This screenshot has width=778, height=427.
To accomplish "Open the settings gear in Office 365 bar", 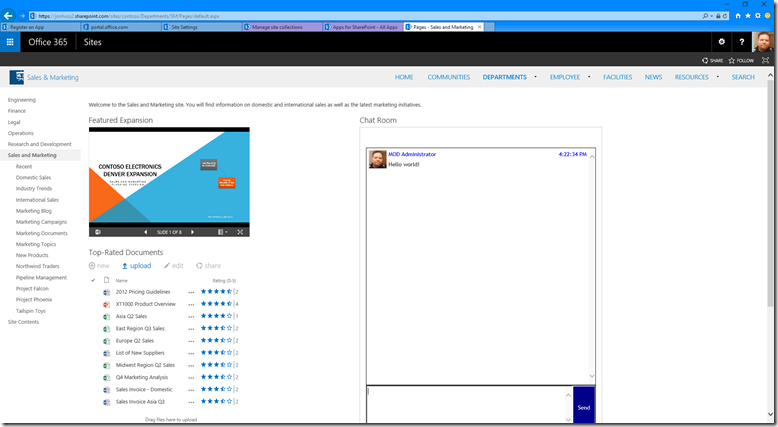I will (721, 42).
